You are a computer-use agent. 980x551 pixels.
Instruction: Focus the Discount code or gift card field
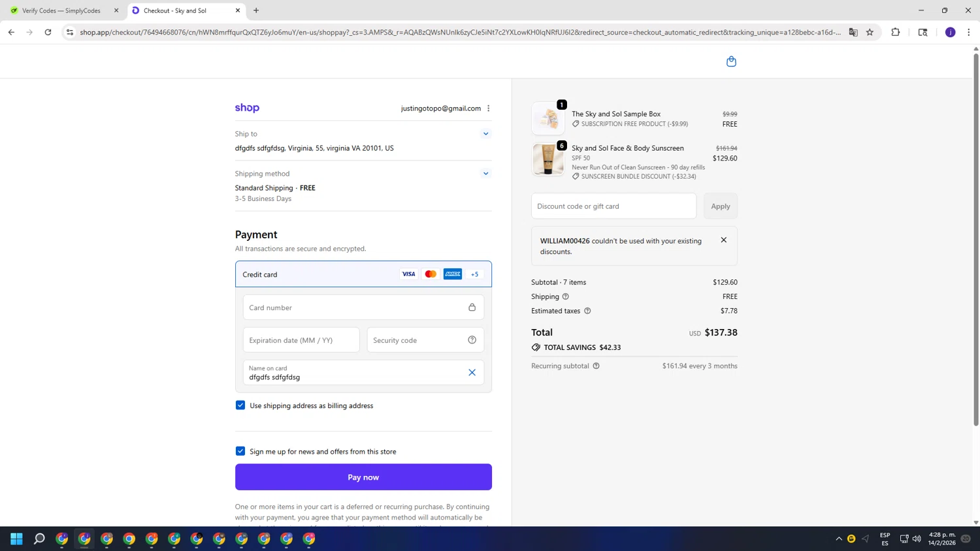pyautogui.click(x=613, y=206)
